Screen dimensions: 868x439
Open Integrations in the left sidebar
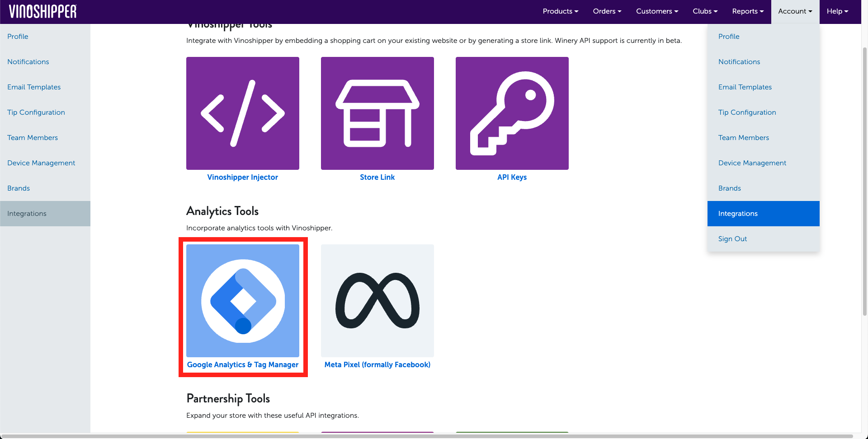45,214
